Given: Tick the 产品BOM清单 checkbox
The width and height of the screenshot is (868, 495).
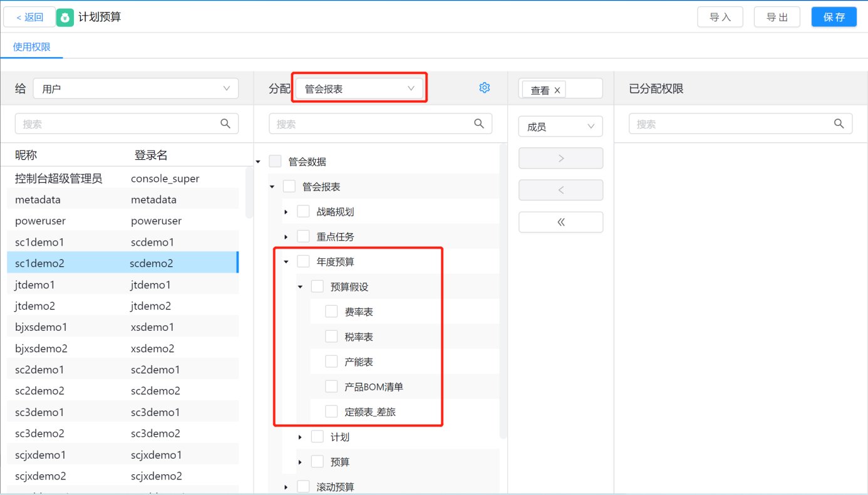Looking at the screenshot, I should pos(331,387).
